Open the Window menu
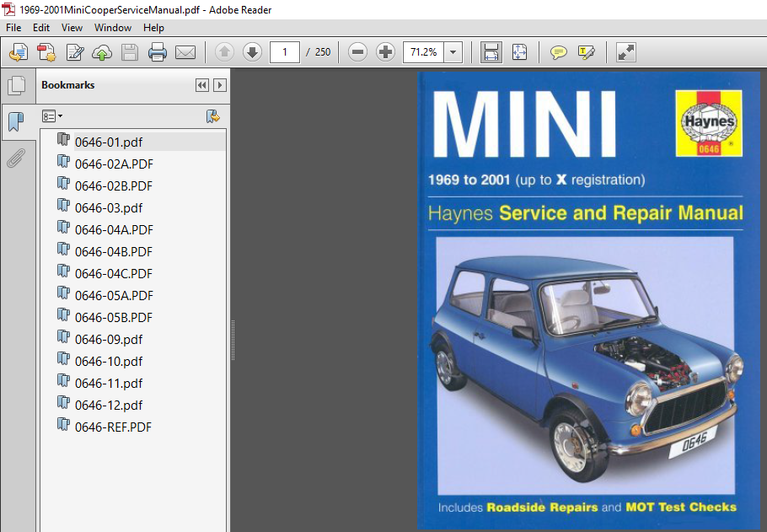The image size is (767, 532). (112, 28)
